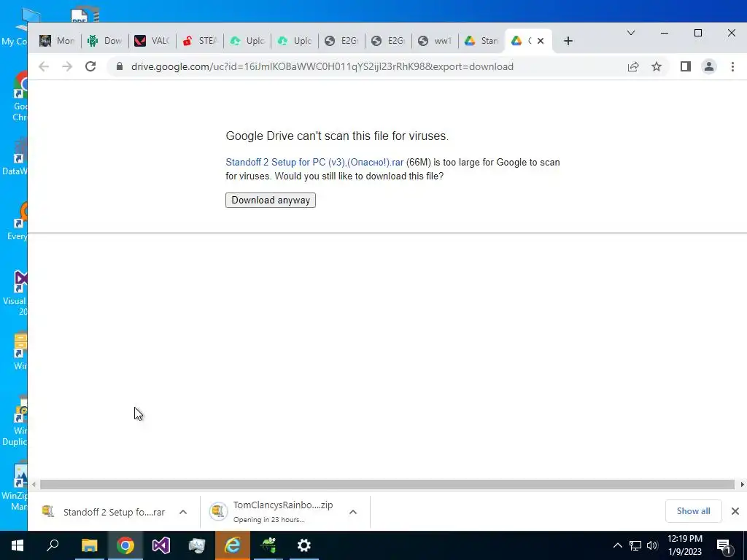
Task: Click the Chrome taskbar icon
Action: (x=125, y=545)
